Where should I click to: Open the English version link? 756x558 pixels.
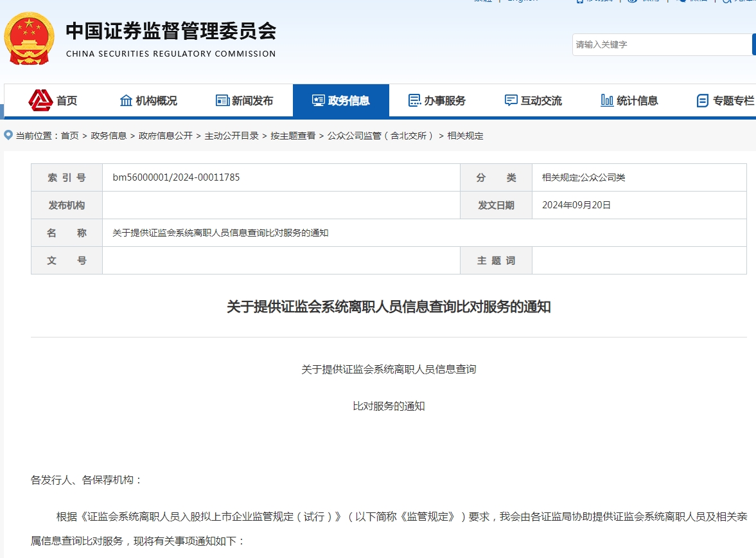click(523, 2)
